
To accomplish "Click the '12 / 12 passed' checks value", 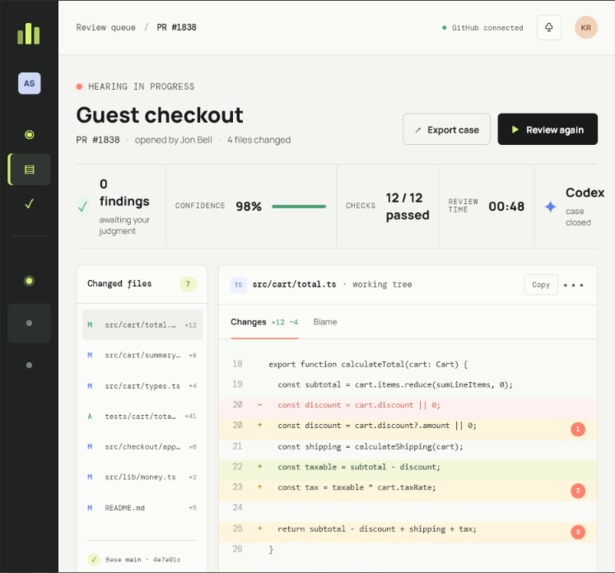I will point(408,206).
